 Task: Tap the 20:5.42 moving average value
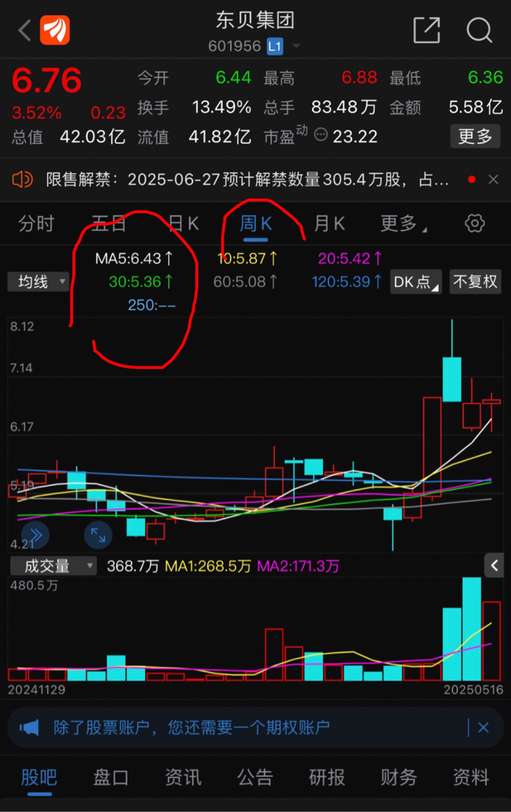pyautogui.click(x=350, y=258)
